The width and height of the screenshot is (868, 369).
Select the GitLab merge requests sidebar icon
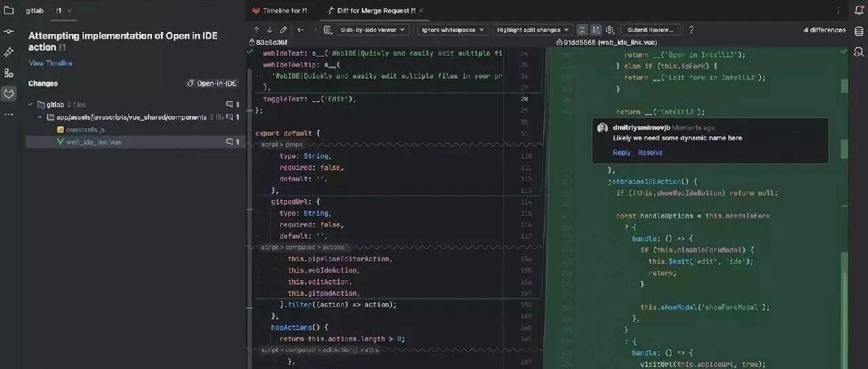(x=9, y=94)
